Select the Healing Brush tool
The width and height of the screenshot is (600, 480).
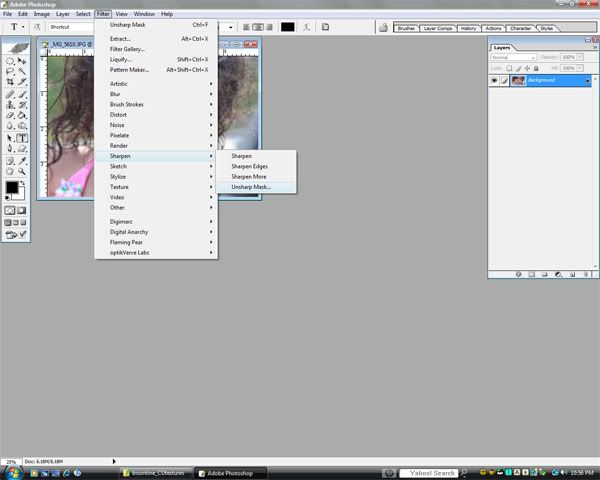click(x=10, y=94)
